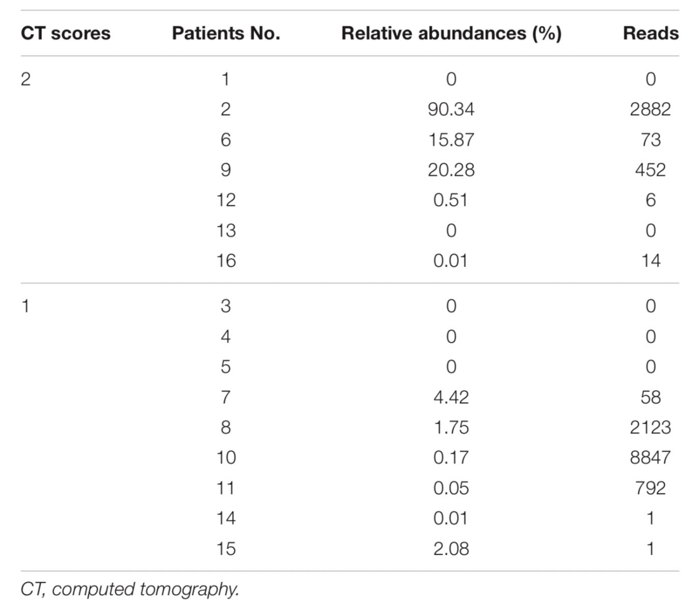Select patient number 16 cell
The width and height of the screenshot is (699, 616).
225,260
